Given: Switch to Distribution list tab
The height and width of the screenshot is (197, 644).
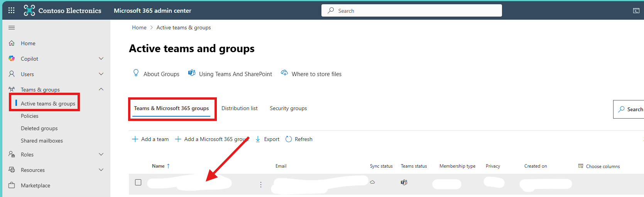Looking at the screenshot, I should (239, 109).
